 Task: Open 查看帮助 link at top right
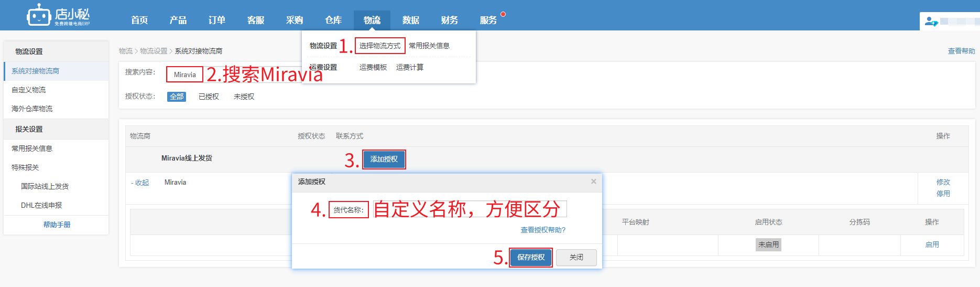[962, 51]
